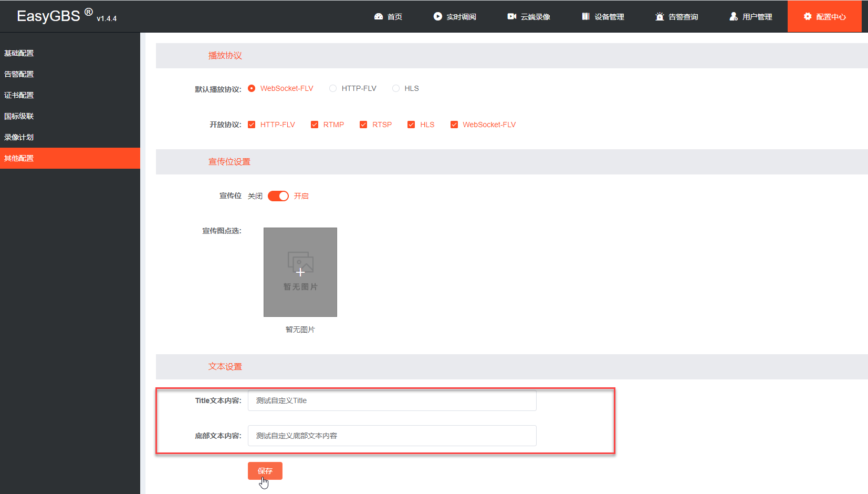Viewport: 868px width, 494px height.
Task: Click the 开启 label beside switch
Action: point(301,196)
